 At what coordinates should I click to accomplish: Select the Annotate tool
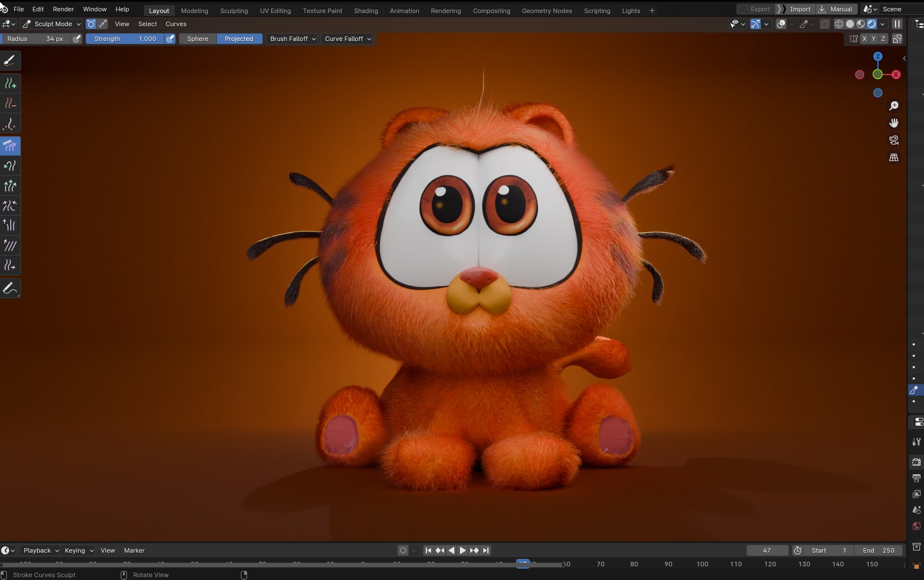click(10, 289)
